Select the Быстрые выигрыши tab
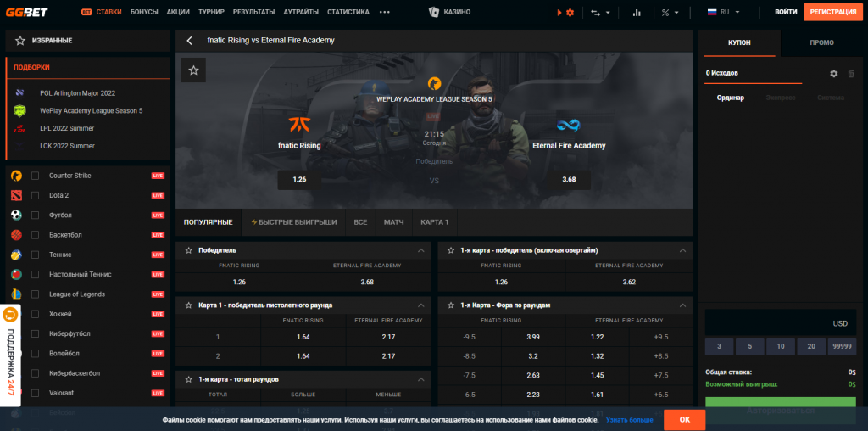Image resolution: width=868 pixels, height=431 pixels. point(293,222)
